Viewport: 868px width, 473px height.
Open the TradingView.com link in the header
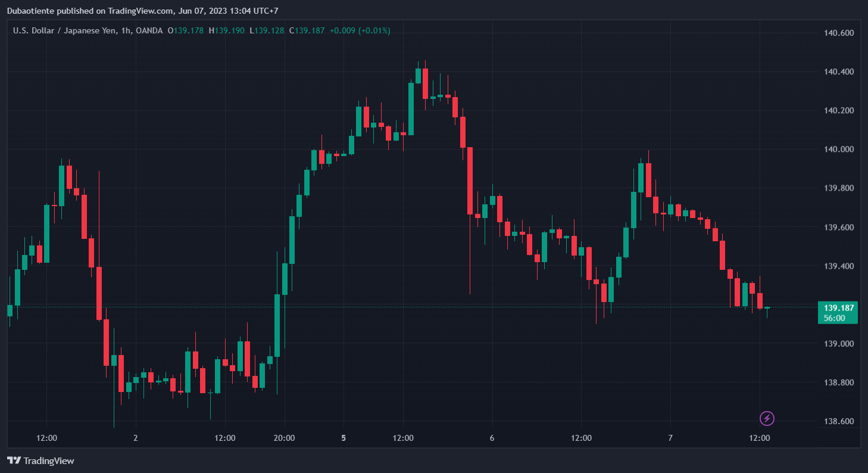point(140,11)
